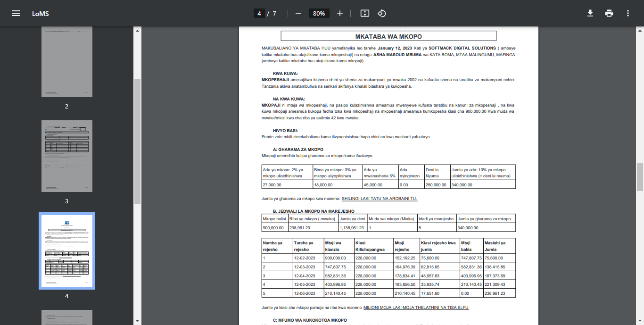
Task: Click the thumbnail panel scroll down arrow
Action: point(138,321)
